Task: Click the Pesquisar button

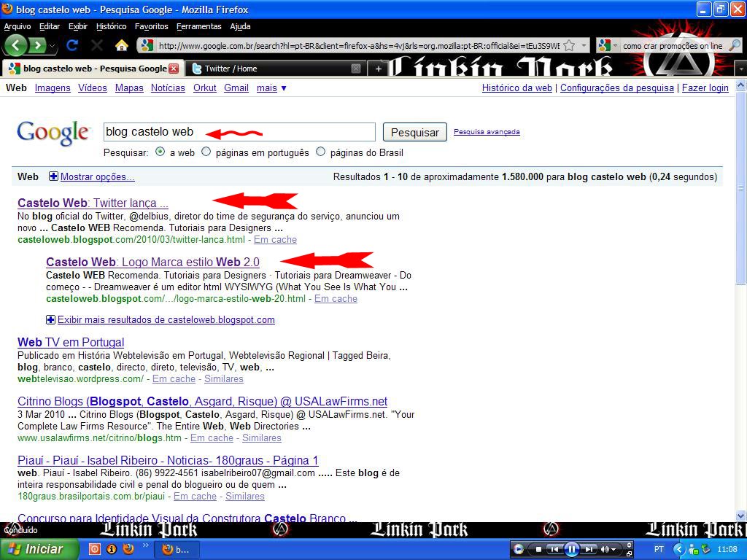Action: pyautogui.click(x=414, y=133)
